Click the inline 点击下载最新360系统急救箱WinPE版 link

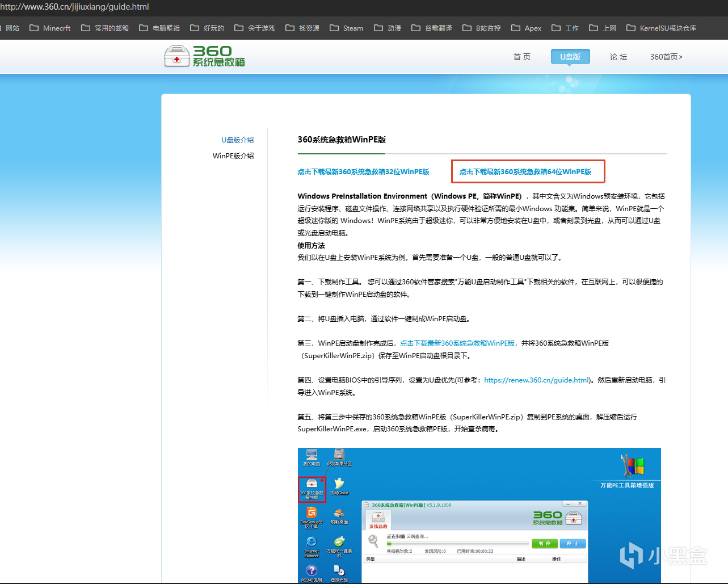point(457,343)
